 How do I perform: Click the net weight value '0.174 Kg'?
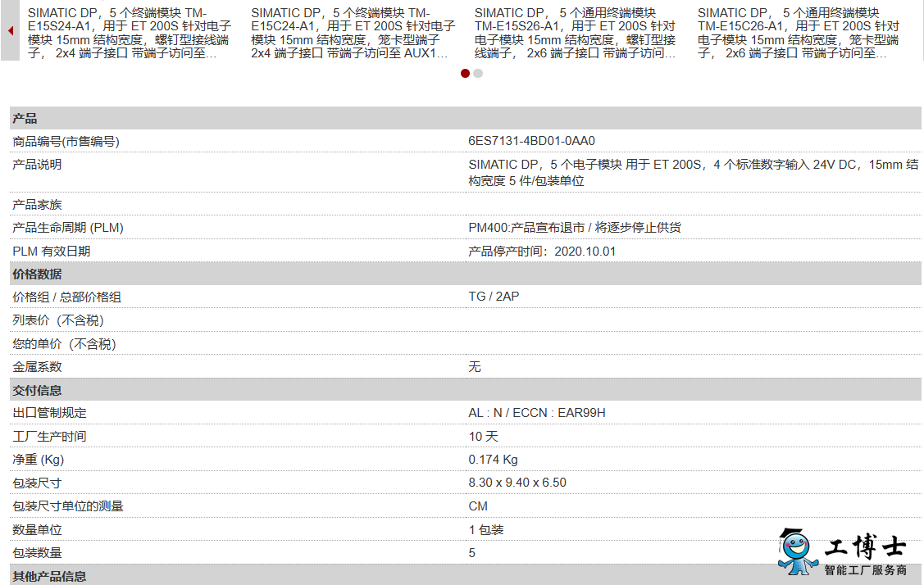pos(494,460)
